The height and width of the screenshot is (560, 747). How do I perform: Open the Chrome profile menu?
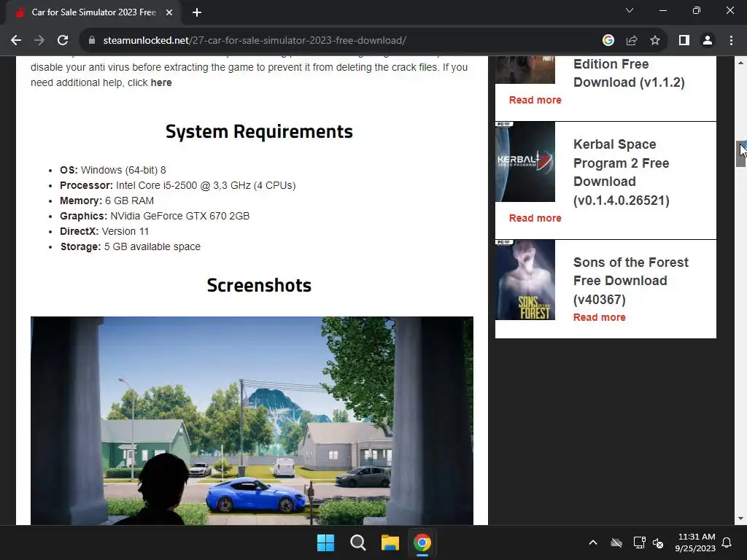click(708, 41)
